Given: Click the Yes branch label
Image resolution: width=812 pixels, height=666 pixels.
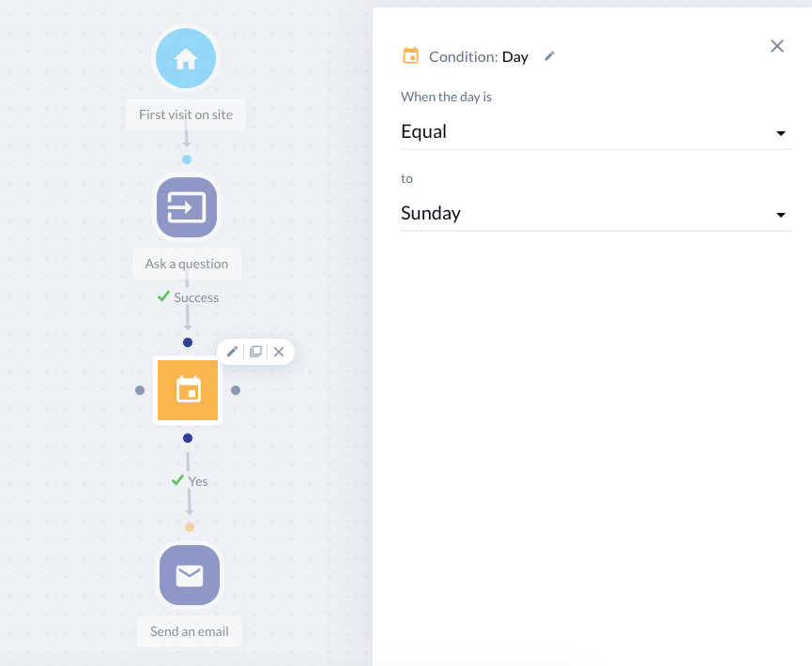Looking at the screenshot, I should click(x=190, y=481).
